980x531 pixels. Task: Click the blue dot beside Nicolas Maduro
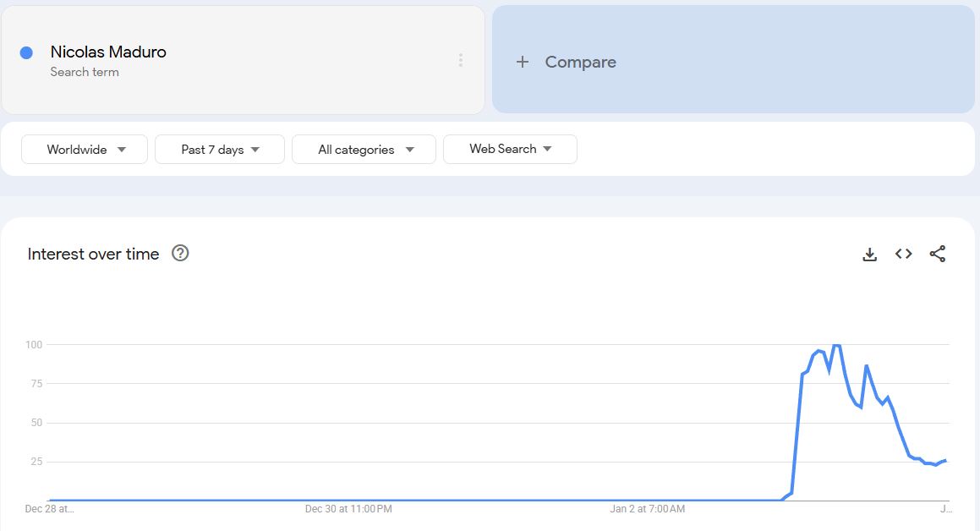tap(26, 52)
